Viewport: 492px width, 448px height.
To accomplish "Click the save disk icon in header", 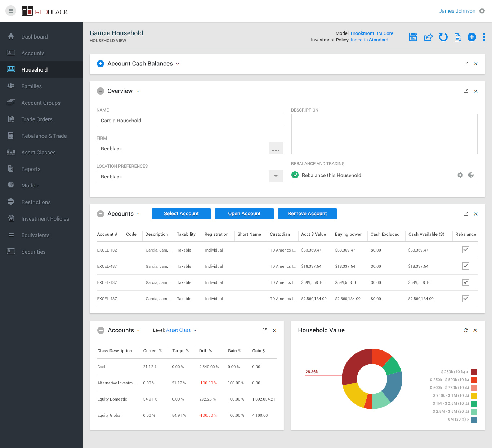I will [x=413, y=37].
